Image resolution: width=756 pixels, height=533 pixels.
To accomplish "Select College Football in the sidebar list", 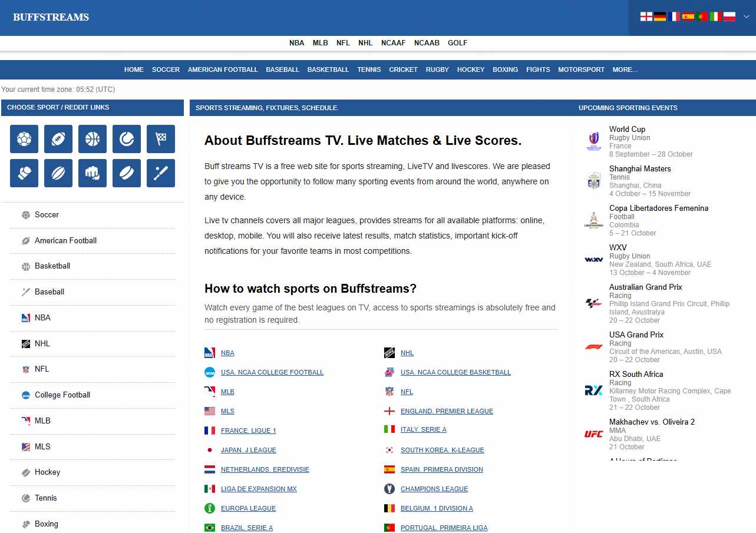I will point(62,395).
